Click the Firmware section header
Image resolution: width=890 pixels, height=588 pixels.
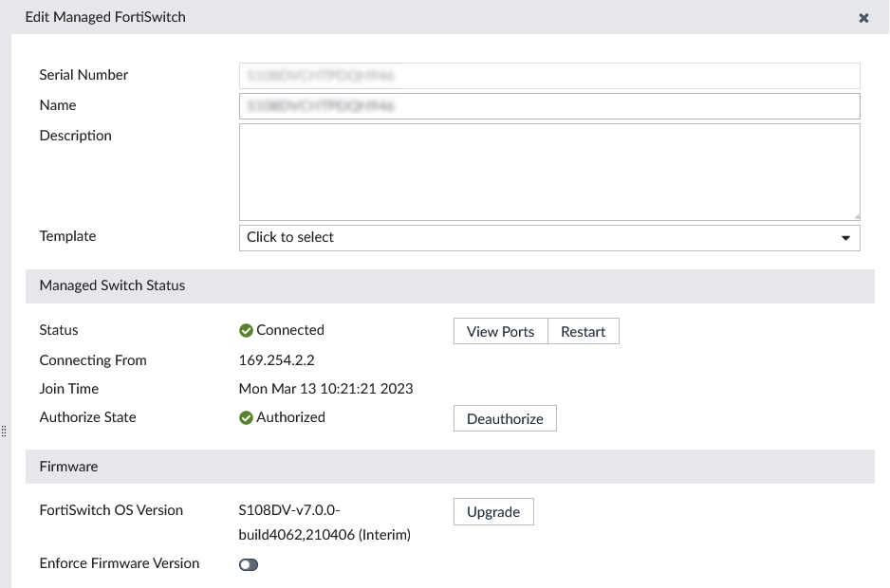click(x=69, y=467)
